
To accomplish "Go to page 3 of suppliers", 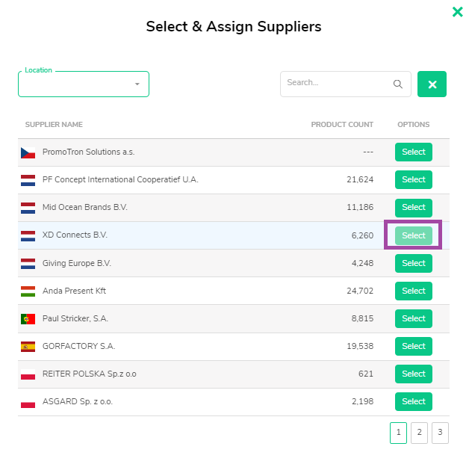I will click(x=440, y=433).
